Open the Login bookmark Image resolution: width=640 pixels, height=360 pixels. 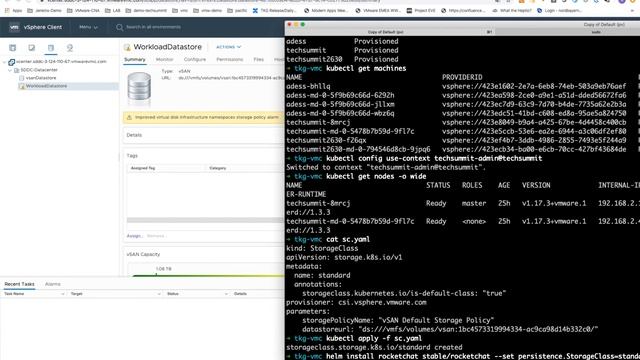coord(560,11)
